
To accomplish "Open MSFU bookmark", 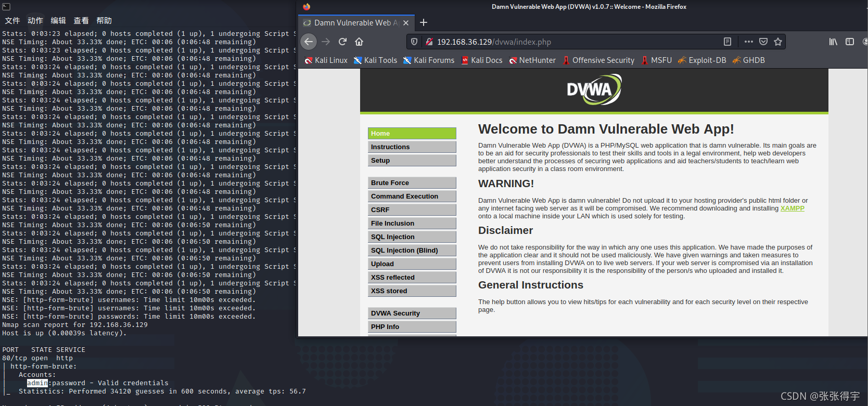I will coord(657,60).
